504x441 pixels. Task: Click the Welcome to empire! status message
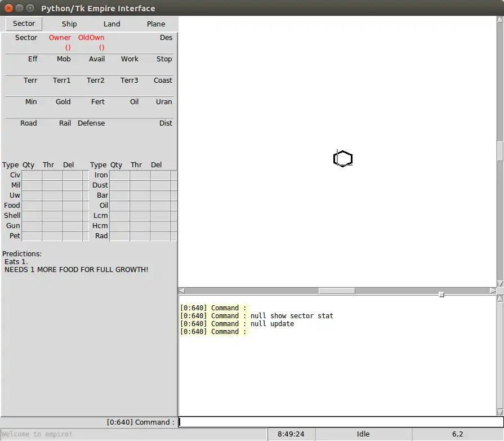click(x=37, y=434)
